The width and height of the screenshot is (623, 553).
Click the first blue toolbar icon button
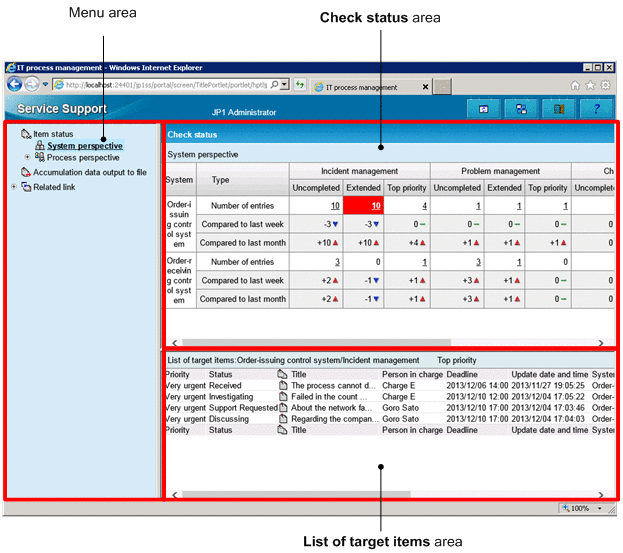tap(484, 109)
